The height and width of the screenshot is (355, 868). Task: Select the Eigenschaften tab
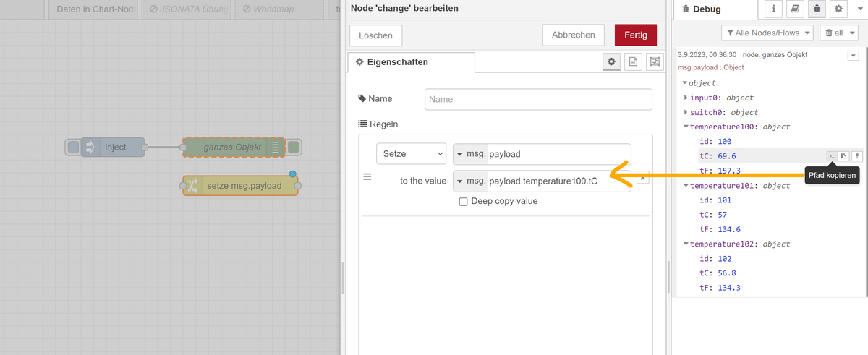412,61
